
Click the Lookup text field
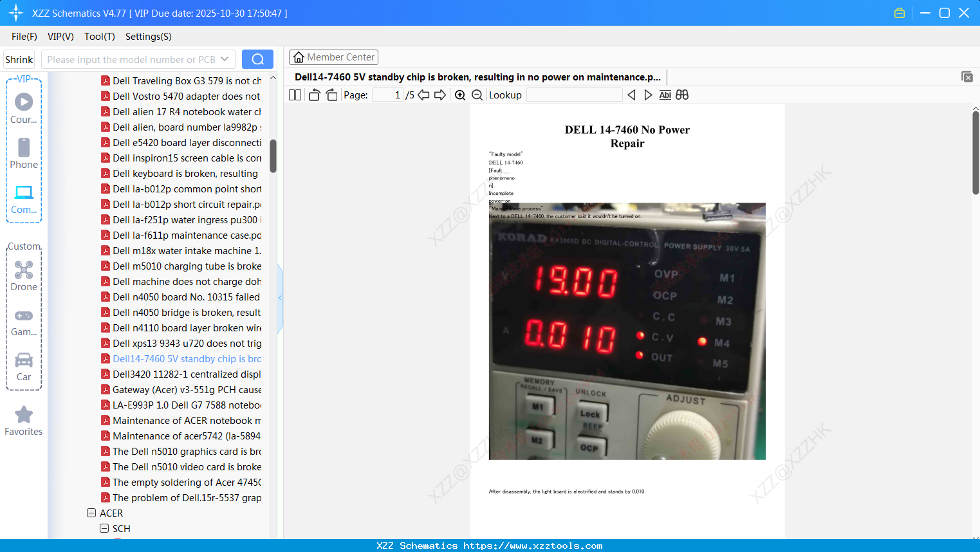(575, 95)
